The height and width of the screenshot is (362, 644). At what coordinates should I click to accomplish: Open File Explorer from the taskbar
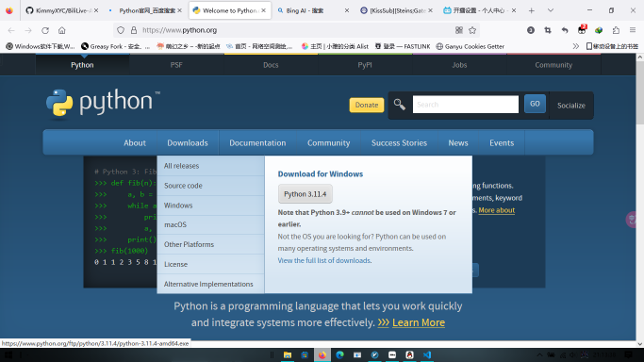(x=287, y=355)
